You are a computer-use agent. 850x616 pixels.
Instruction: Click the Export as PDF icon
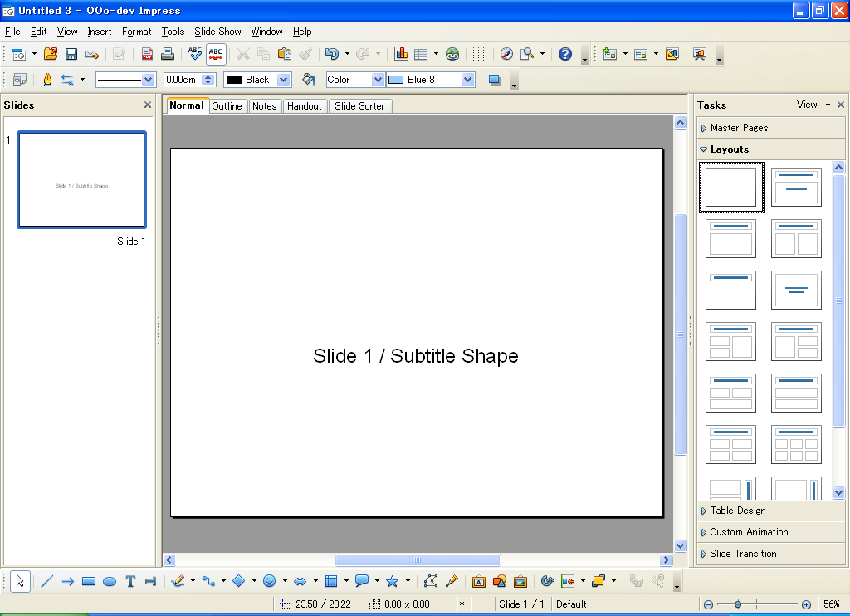[147, 54]
